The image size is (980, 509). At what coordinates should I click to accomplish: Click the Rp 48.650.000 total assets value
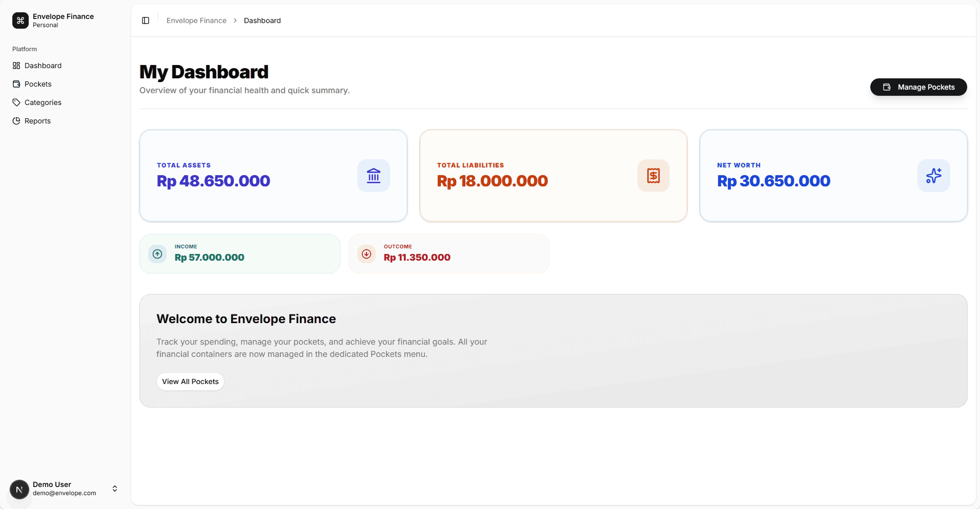tap(213, 181)
